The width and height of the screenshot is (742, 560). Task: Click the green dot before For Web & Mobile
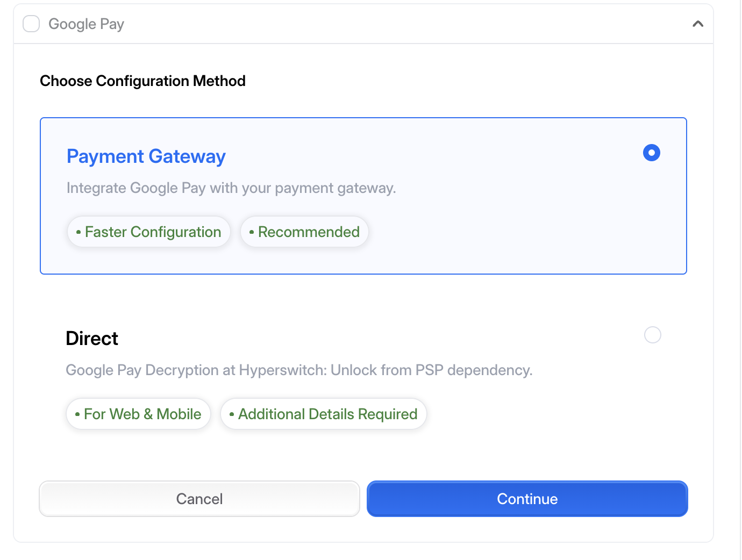[77, 414]
